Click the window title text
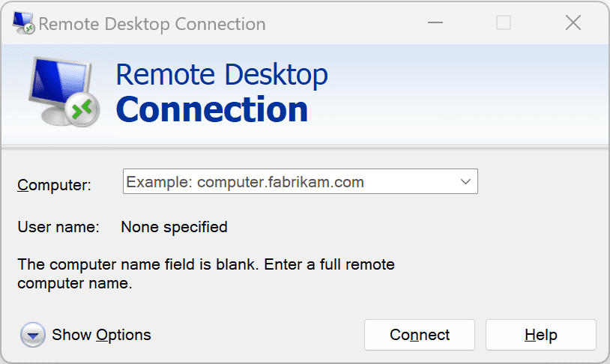This screenshot has height=364, width=610. pos(152,24)
